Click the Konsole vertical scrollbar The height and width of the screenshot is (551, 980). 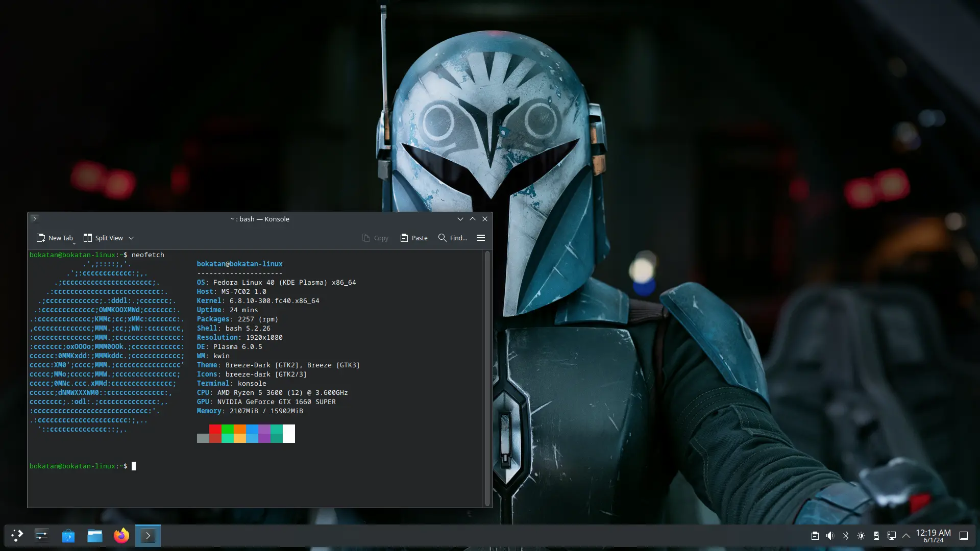point(487,378)
